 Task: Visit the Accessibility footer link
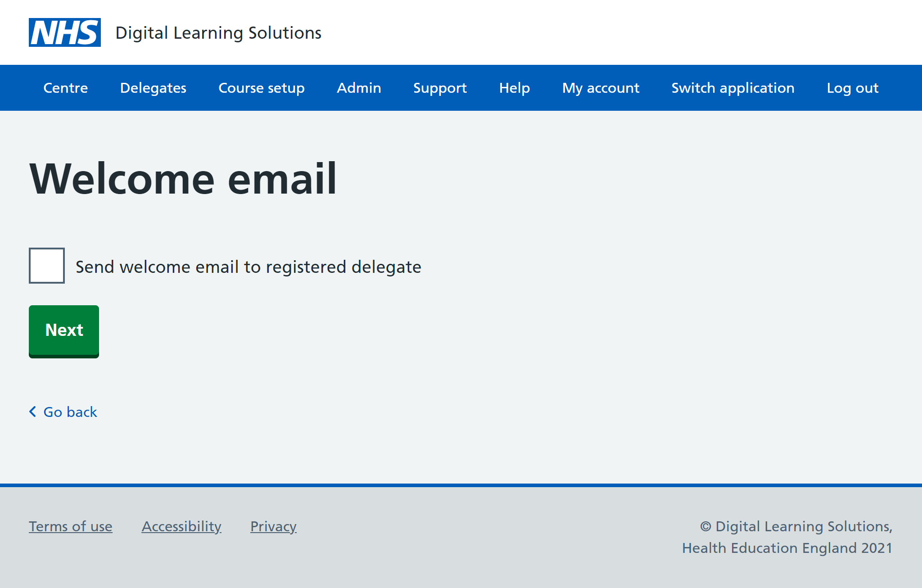tap(181, 526)
